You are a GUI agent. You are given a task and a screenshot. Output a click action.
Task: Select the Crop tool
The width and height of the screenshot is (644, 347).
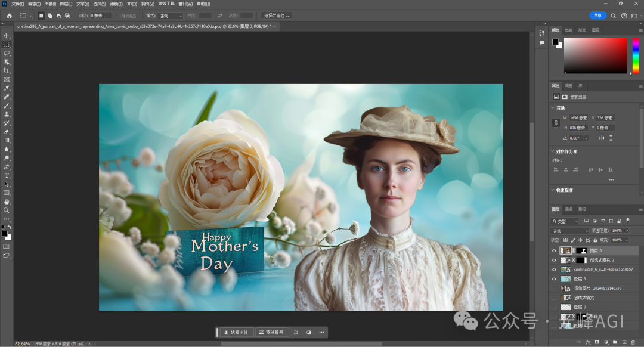(x=7, y=70)
